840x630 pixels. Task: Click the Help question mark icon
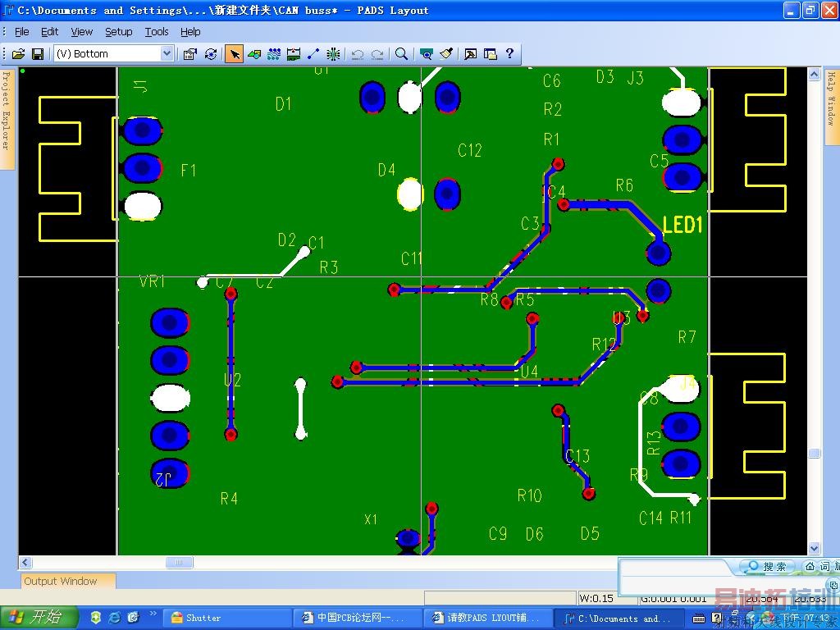(x=509, y=54)
